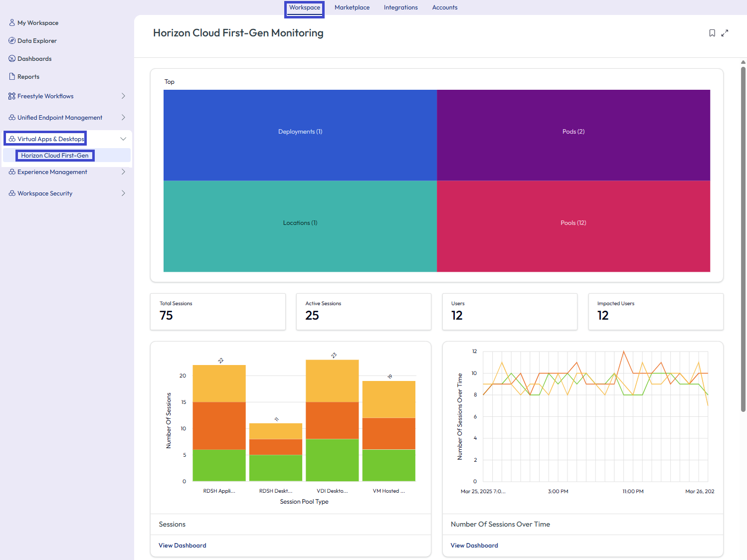Click the Workspace Security icon
Screen dimensions: 747x560
(x=12, y=193)
